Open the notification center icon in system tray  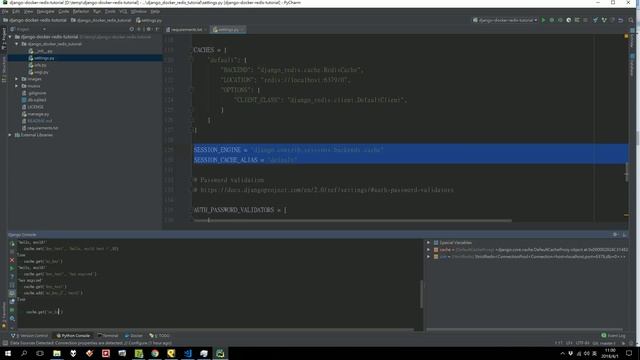[x=629, y=353]
